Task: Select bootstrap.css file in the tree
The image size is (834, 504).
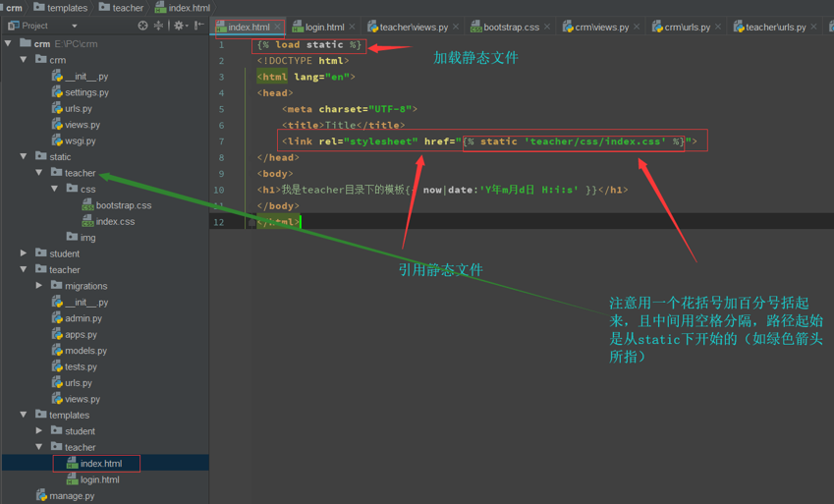Action: click(x=123, y=205)
